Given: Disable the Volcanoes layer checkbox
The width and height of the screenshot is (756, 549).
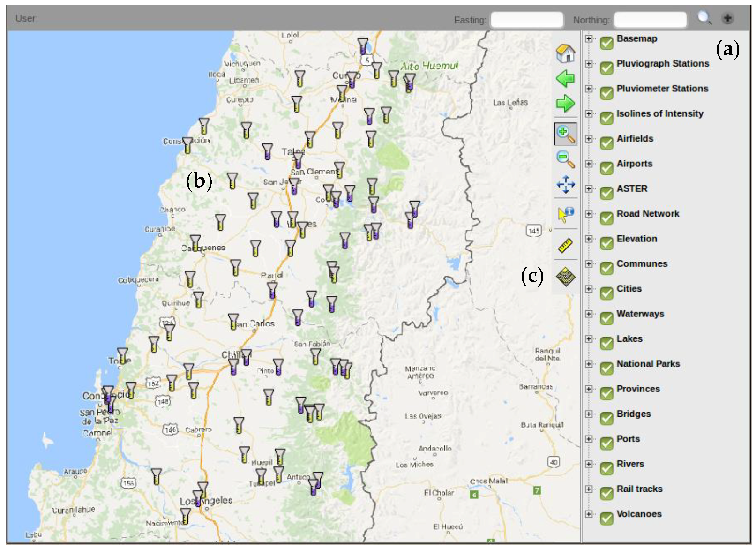Looking at the screenshot, I should click(606, 519).
